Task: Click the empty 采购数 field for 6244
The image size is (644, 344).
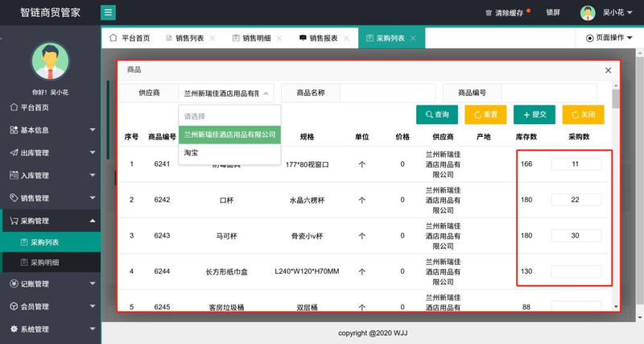Action: point(576,271)
